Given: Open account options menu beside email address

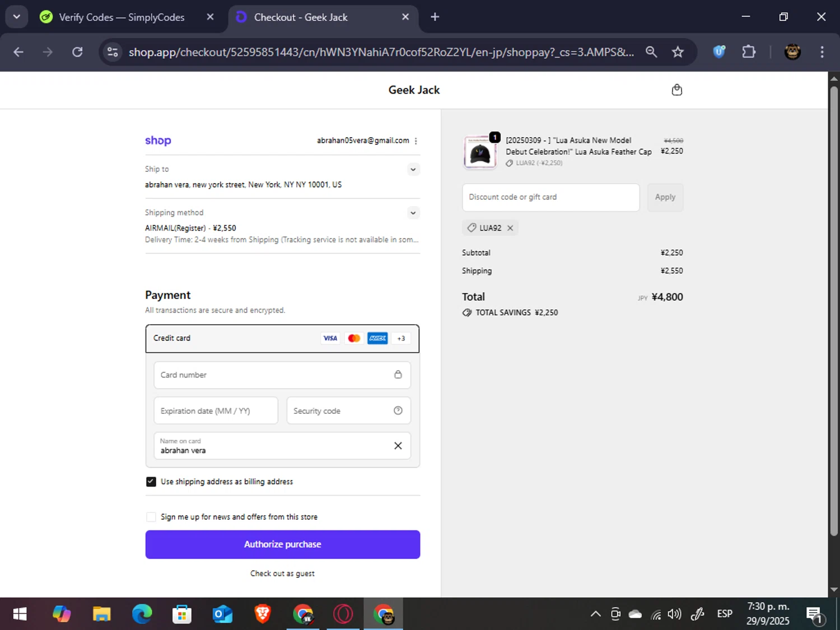Looking at the screenshot, I should point(416,141).
